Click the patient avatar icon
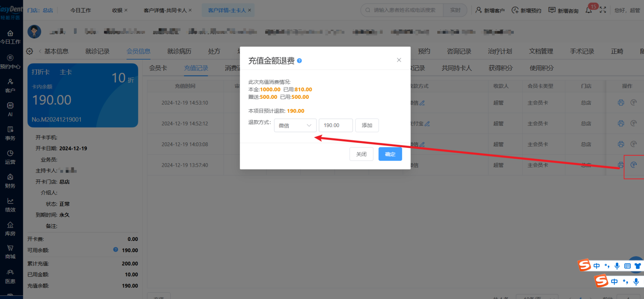Viewport: 644px width, 299px height. point(34,32)
